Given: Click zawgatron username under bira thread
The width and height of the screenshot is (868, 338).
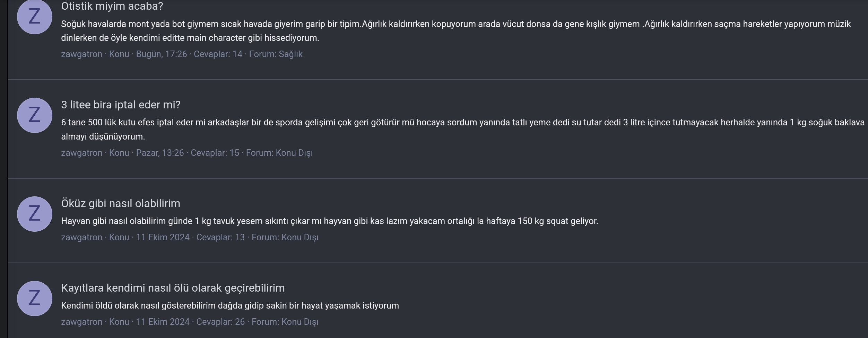Looking at the screenshot, I should (81, 153).
